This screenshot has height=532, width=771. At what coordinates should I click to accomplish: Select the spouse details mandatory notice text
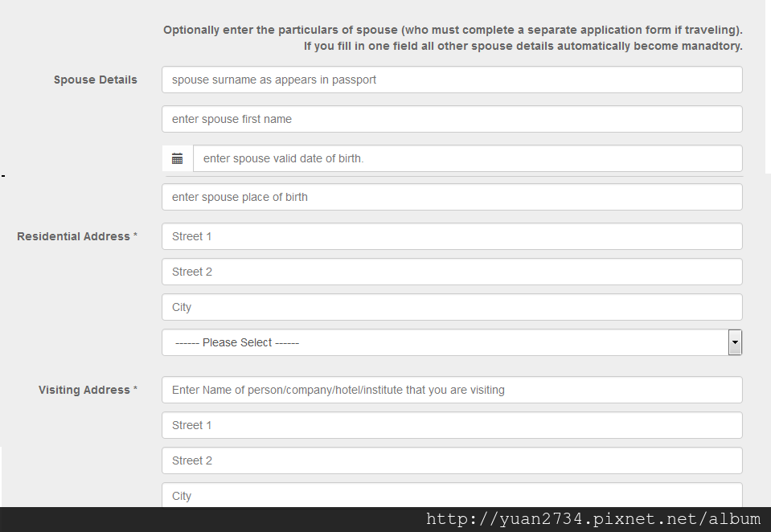523,47
